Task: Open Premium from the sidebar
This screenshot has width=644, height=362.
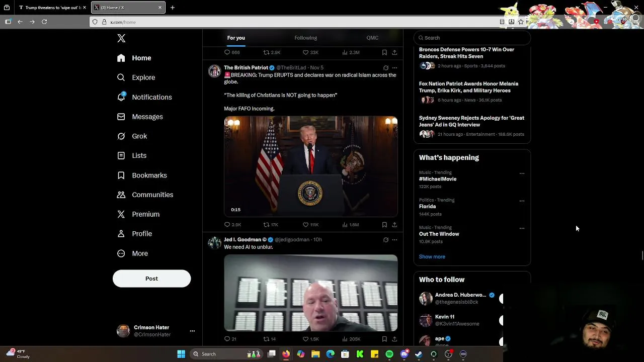Action: (x=138, y=214)
